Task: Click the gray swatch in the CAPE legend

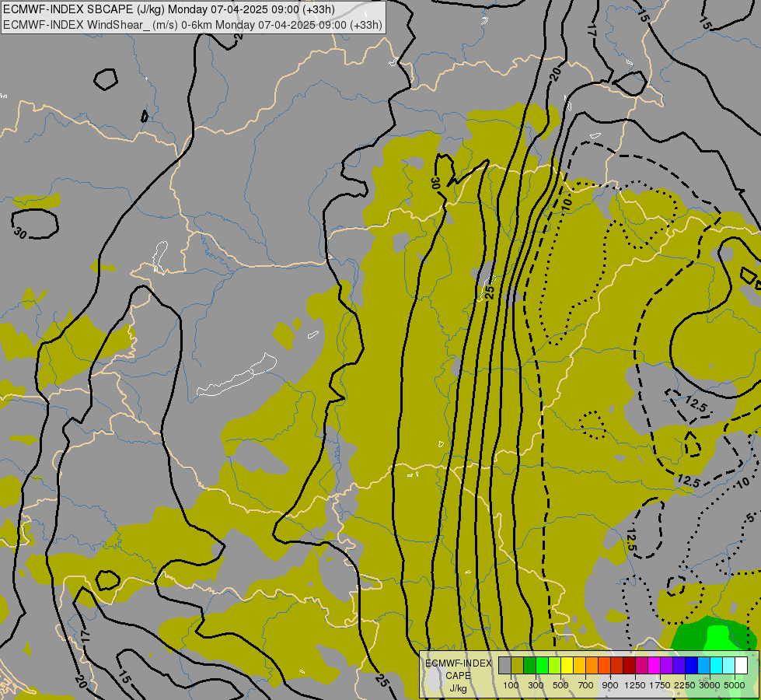Action: coord(504,665)
